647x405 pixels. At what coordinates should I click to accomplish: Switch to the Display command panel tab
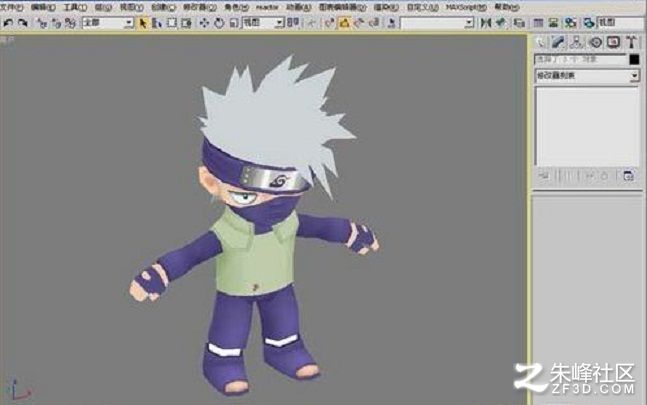coord(613,42)
